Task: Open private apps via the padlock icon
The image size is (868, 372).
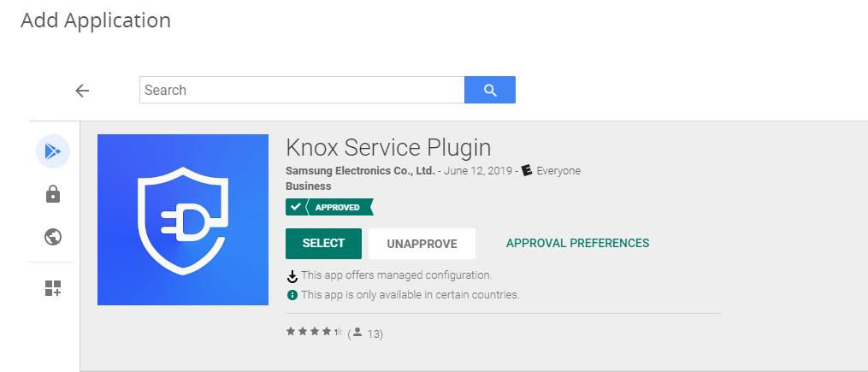Action: (52, 194)
